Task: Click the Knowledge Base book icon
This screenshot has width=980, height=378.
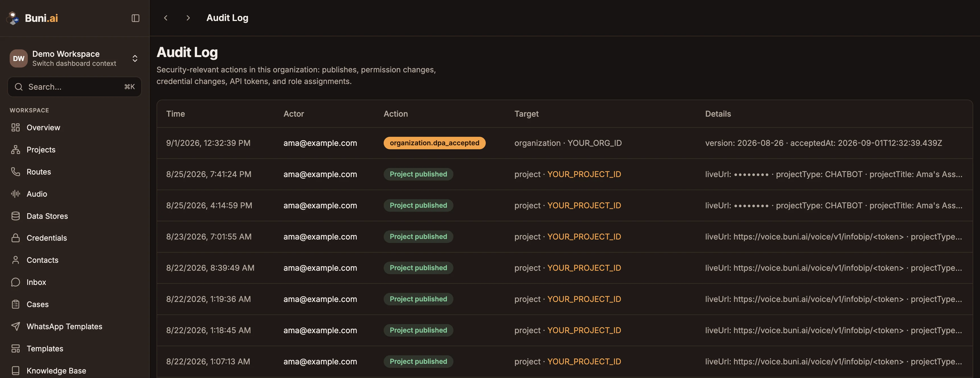Action: coord(16,370)
